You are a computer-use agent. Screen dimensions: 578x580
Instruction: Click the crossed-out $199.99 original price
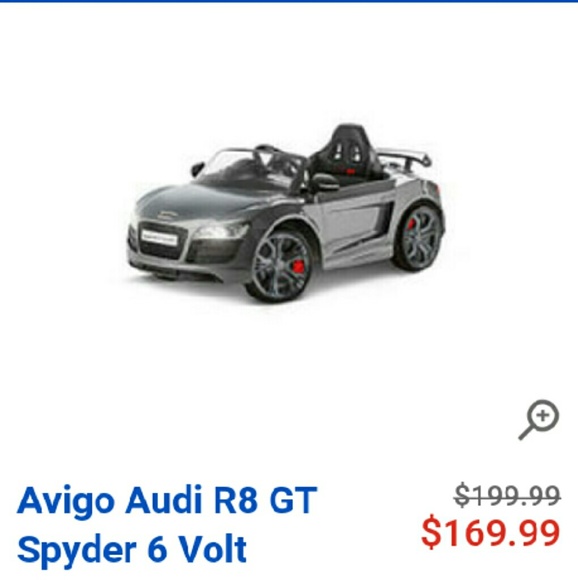click(x=507, y=495)
